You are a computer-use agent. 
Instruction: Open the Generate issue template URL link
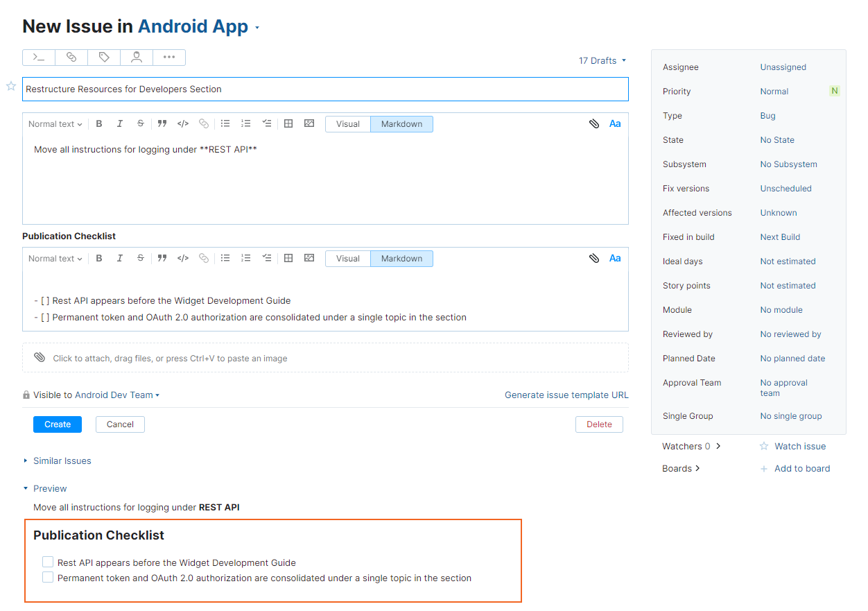click(x=566, y=395)
